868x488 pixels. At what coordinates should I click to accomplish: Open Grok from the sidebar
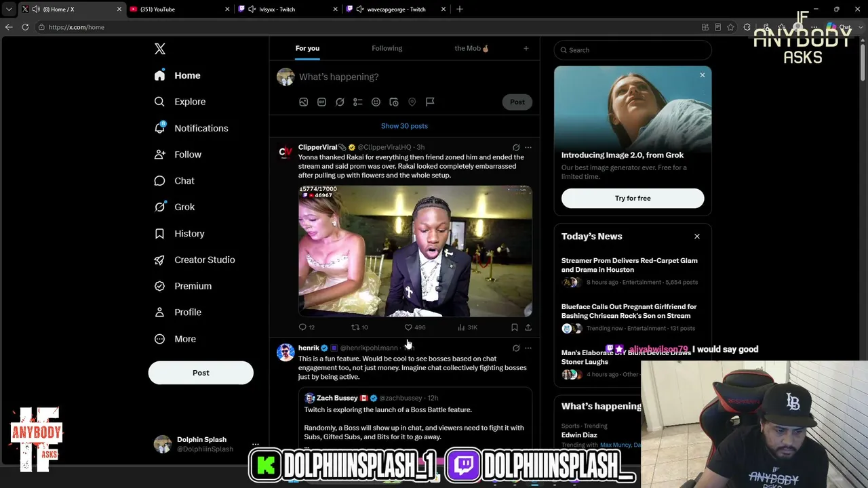click(x=174, y=207)
